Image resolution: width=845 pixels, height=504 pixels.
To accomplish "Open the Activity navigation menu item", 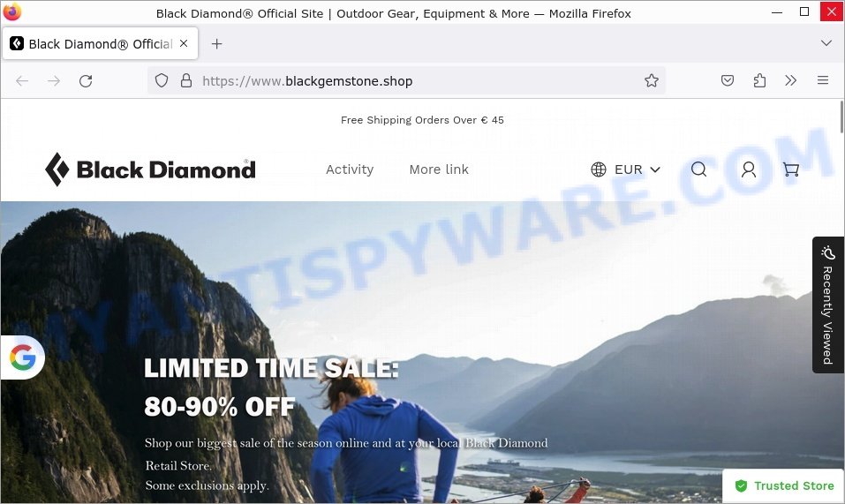I will [350, 169].
